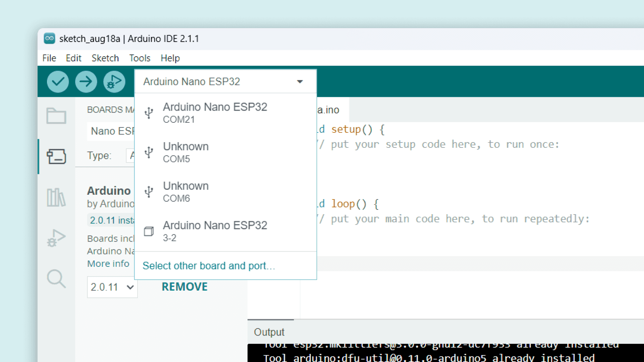
Task: Open the Debug sidebar panel icon
Action: click(56, 238)
